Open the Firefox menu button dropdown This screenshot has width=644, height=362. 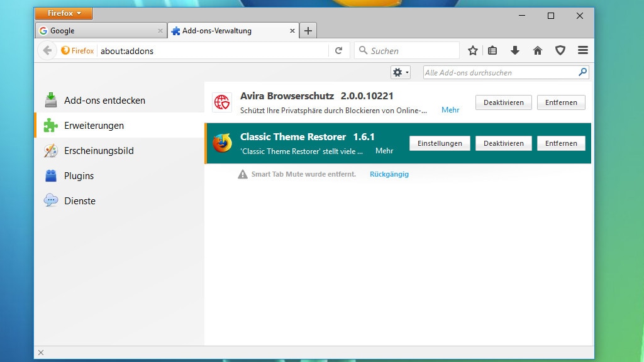63,13
